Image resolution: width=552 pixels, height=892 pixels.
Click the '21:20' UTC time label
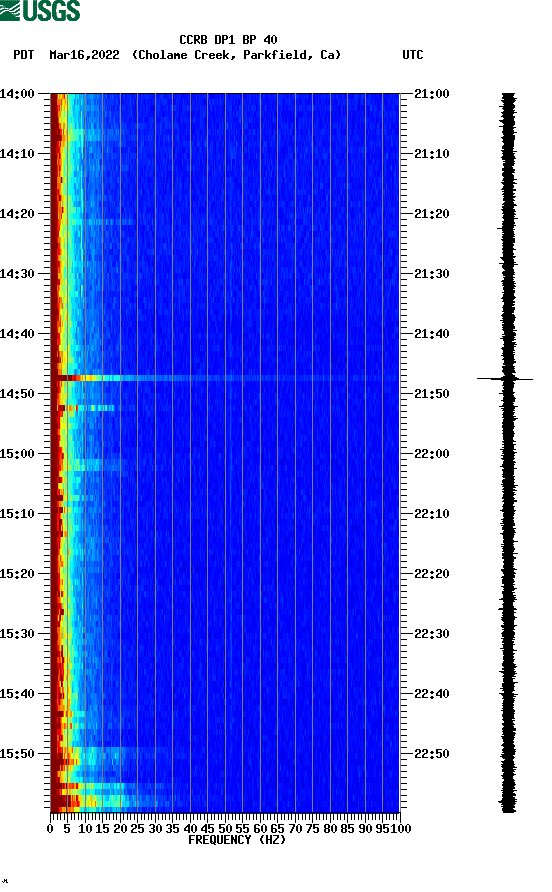(432, 214)
